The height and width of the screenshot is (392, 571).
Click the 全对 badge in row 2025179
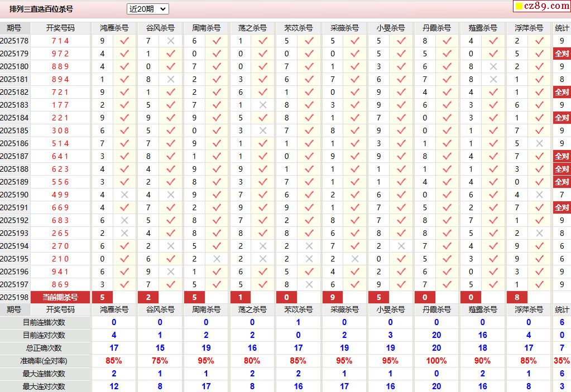(562, 54)
